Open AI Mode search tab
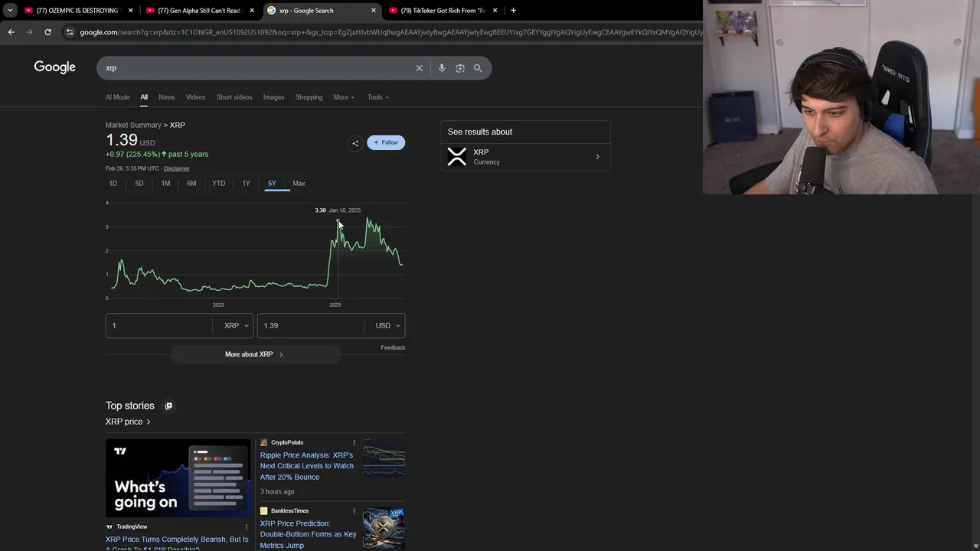This screenshot has width=980, height=551. click(x=117, y=97)
